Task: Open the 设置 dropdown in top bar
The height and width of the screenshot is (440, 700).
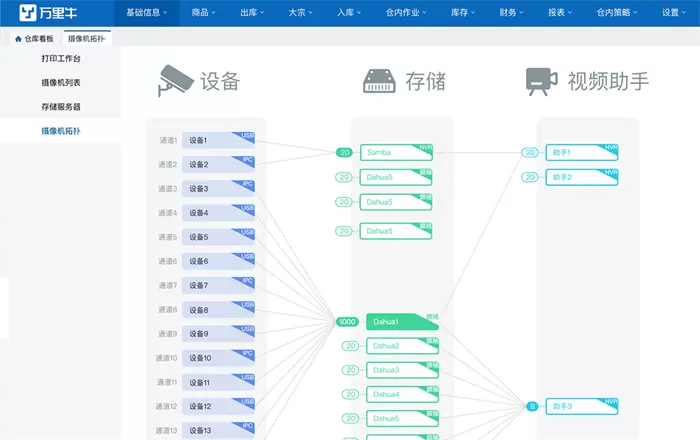Action: coord(674,13)
